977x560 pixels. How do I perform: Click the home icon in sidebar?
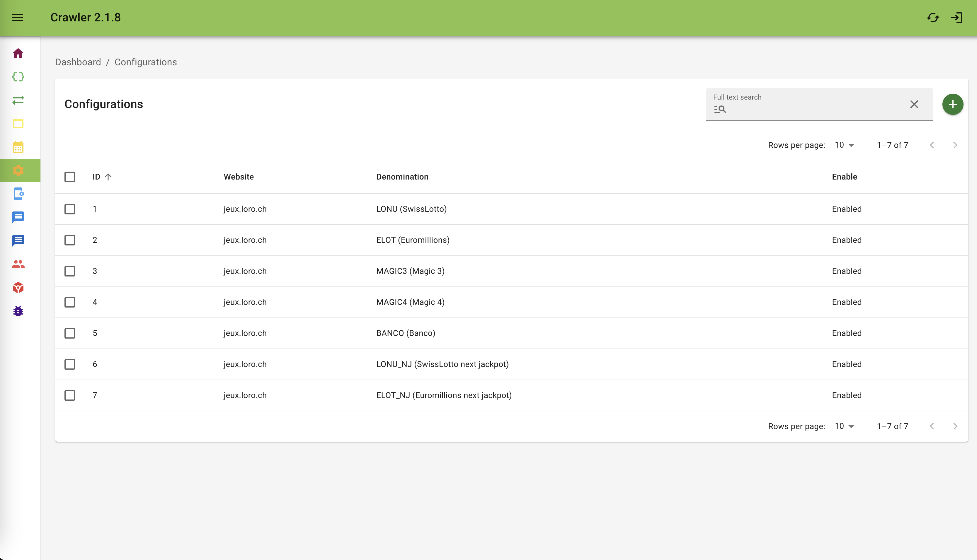click(x=18, y=53)
